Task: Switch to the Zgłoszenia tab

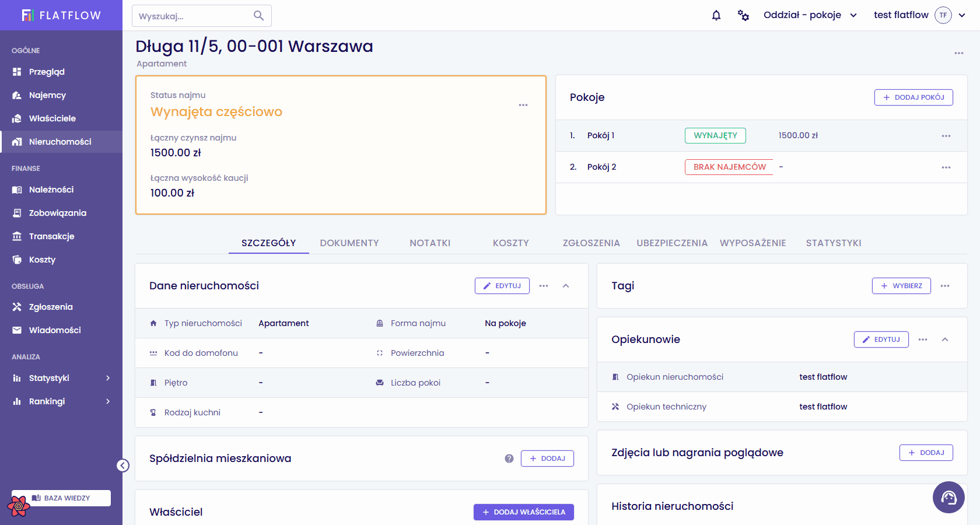Action: click(x=591, y=243)
